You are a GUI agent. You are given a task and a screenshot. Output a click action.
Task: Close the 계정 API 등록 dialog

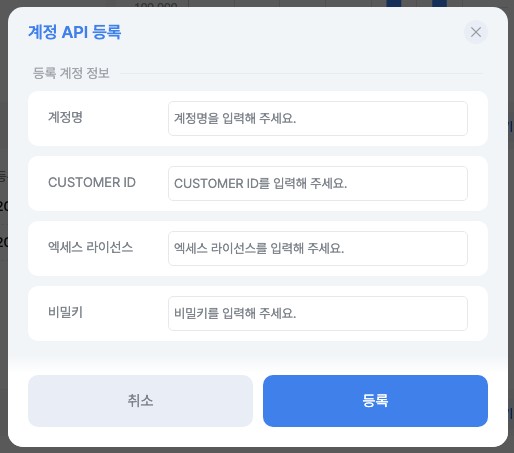(476, 32)
